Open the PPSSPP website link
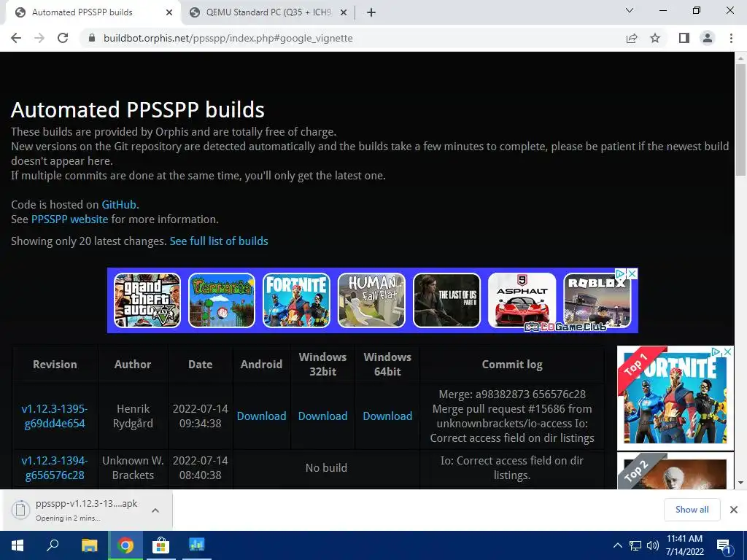 [69, 219]
